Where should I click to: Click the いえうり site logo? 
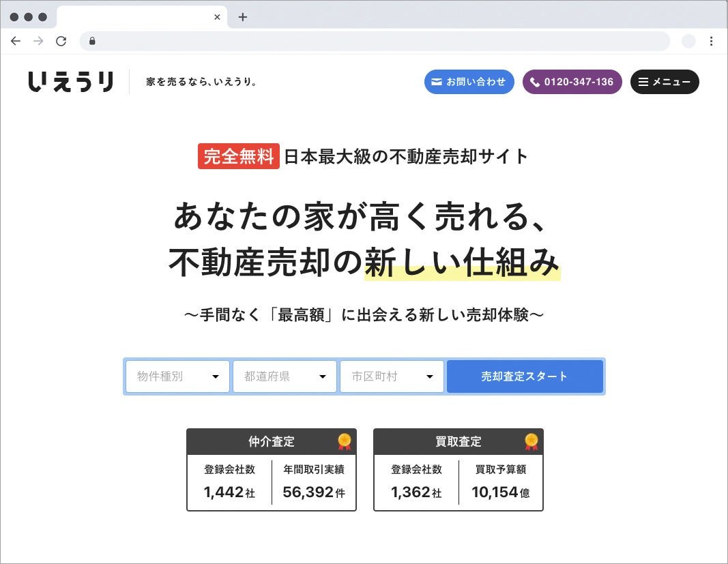coord(71,81)
